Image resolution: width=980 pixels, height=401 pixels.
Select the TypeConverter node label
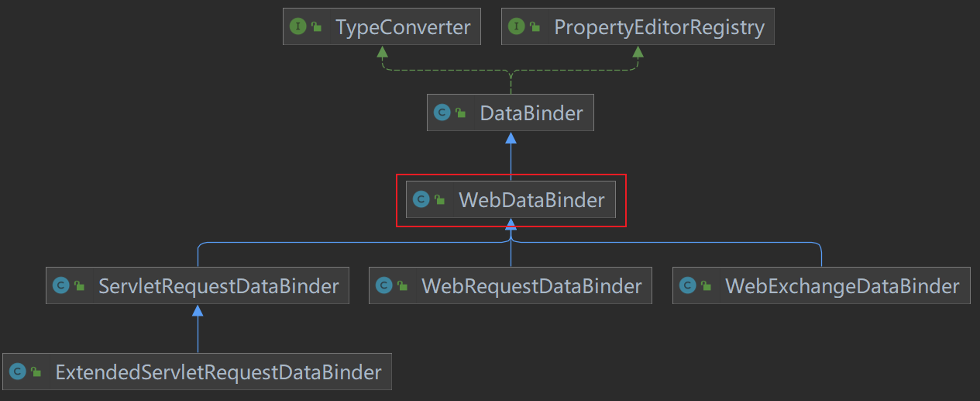402,28
